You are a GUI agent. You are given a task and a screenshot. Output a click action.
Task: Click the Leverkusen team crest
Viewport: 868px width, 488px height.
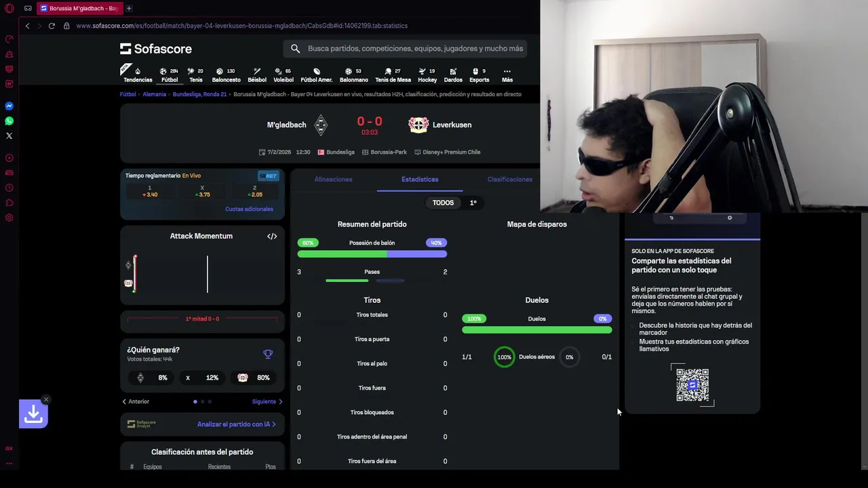pyautogui.click(x=418, y=125)
